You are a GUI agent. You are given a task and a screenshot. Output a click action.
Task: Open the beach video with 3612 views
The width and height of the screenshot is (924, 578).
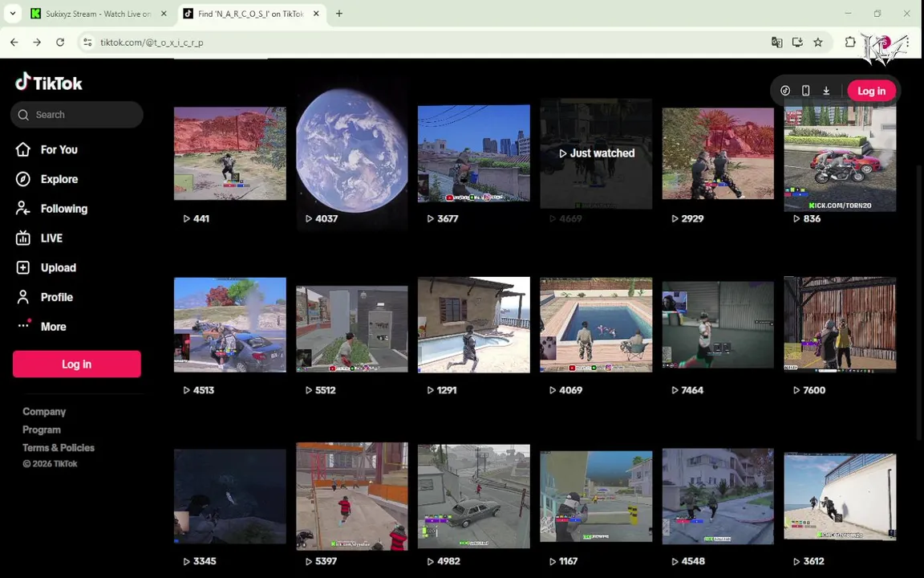point(840,496)
